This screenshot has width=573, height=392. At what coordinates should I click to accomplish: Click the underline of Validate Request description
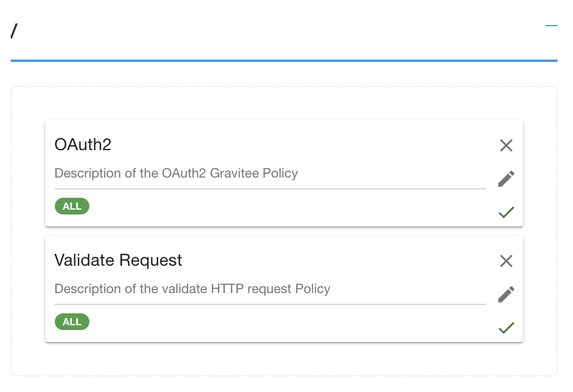(270, 304)
